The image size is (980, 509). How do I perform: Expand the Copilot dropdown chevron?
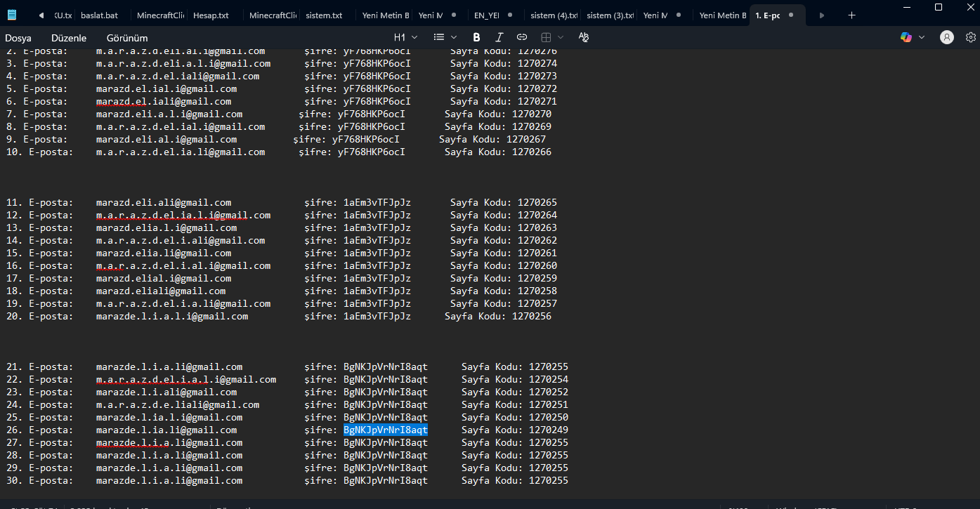922,37
